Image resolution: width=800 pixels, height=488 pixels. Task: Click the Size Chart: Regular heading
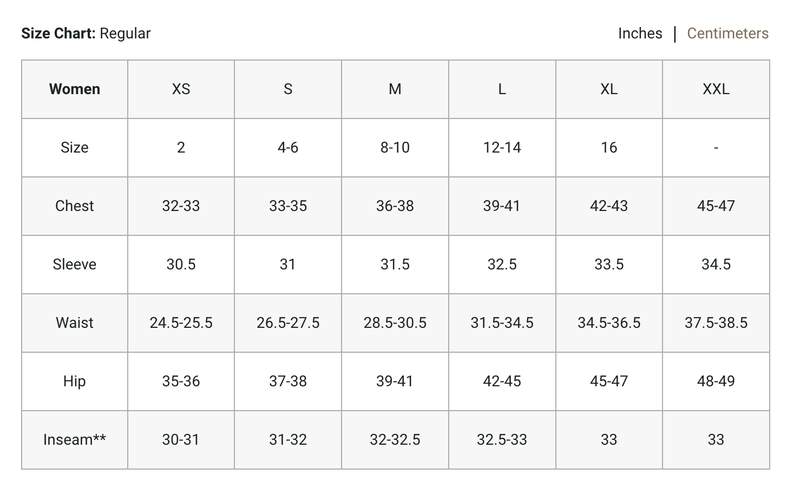pyautogui.click(x=86, y=34)
